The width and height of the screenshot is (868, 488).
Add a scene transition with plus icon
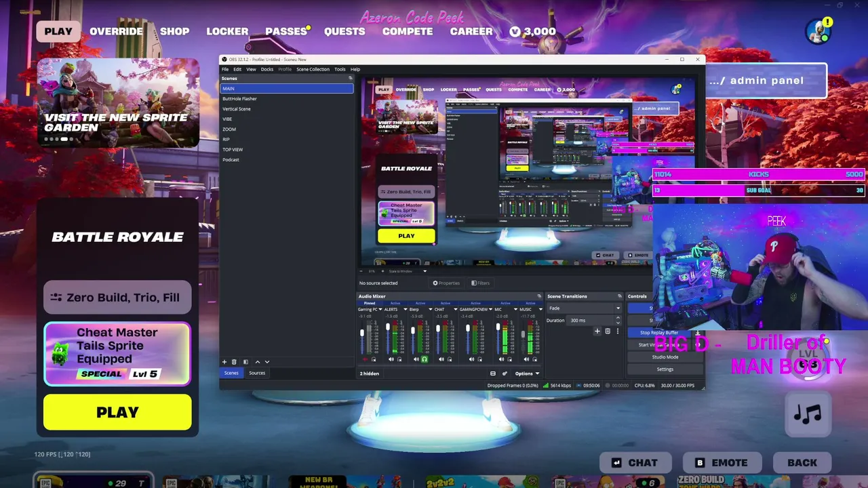597,331
